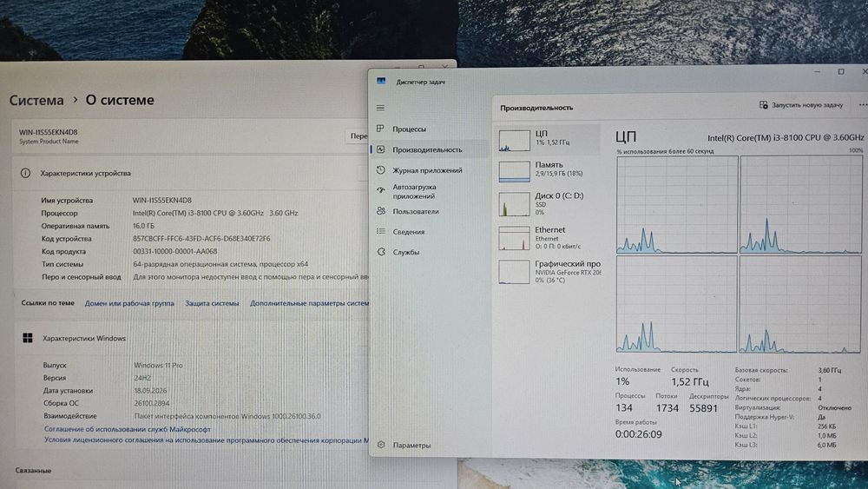Screen dimensions: 868x489
Task: Click the Startup apps gauge icon
Action: click(380, 190)
